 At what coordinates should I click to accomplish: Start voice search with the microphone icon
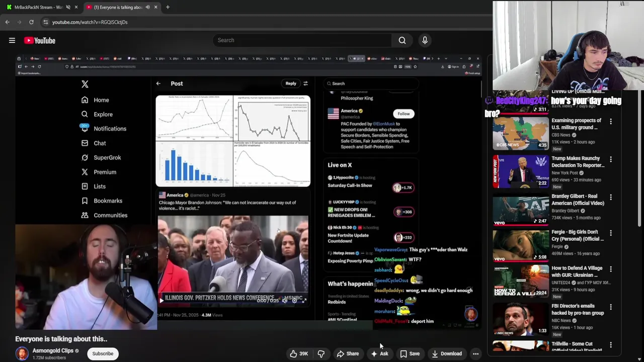coord(425,40)
